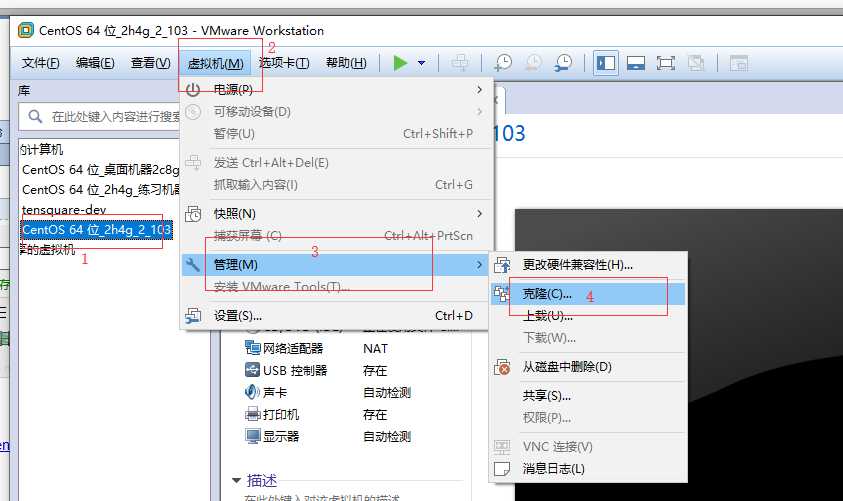Click the console view icon at toolbar end

(x=739, y=63)
